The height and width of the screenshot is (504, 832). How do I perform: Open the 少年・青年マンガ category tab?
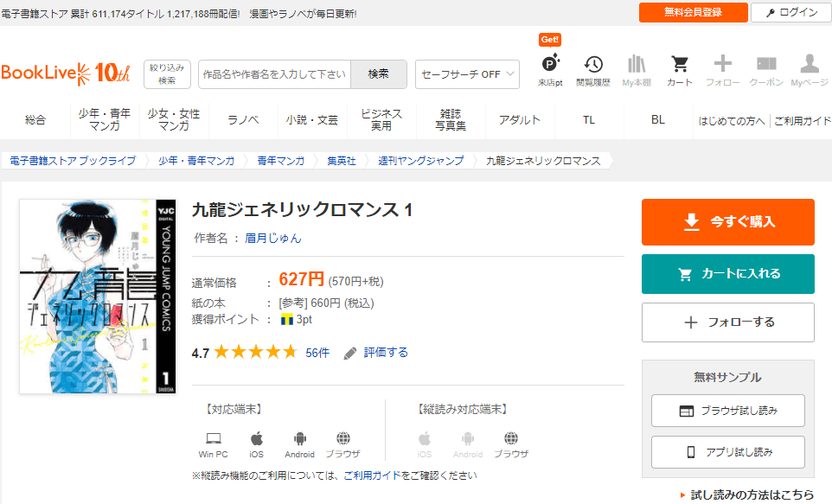[x=105, y=120]
